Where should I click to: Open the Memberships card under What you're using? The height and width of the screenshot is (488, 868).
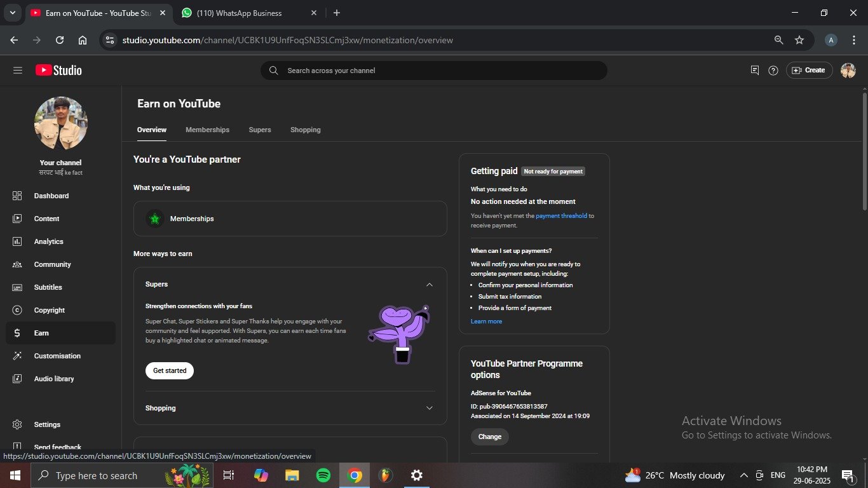coord(290,219)
